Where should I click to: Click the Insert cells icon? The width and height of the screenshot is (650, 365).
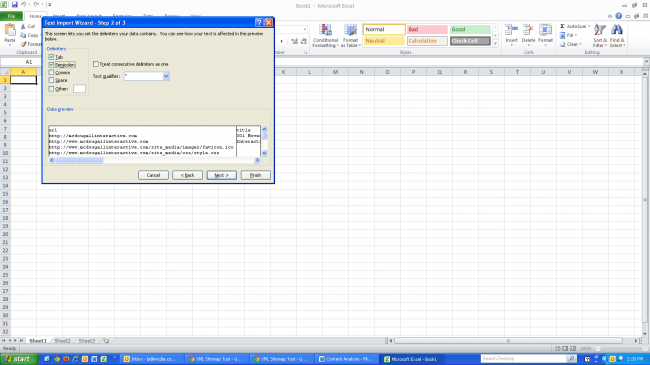coord(511,30)
